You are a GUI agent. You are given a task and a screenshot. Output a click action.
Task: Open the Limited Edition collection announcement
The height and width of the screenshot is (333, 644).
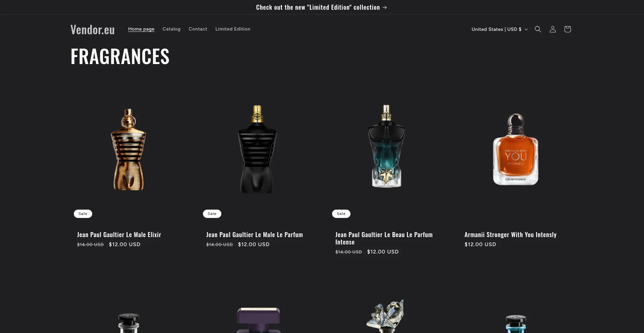[x=321, y=7]
